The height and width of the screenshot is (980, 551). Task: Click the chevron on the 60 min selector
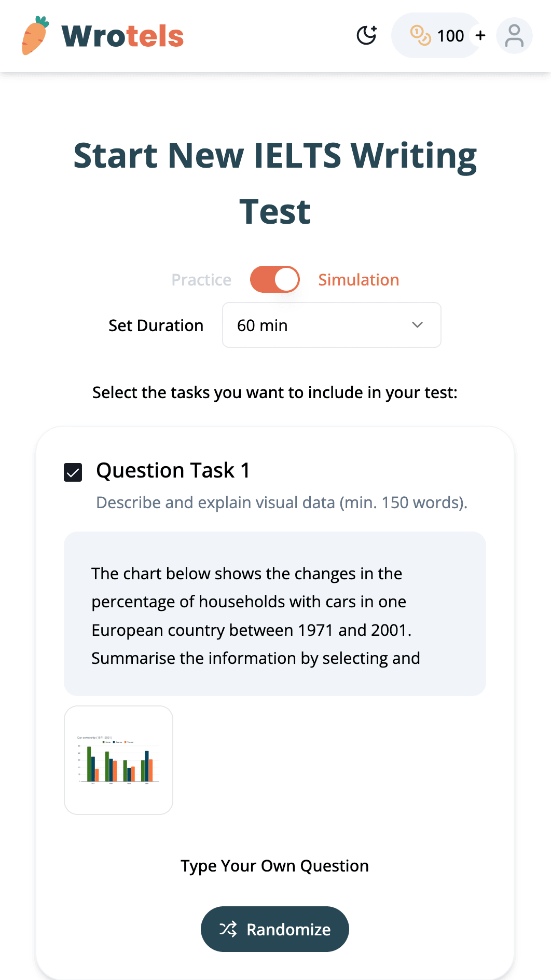[417, 325]
